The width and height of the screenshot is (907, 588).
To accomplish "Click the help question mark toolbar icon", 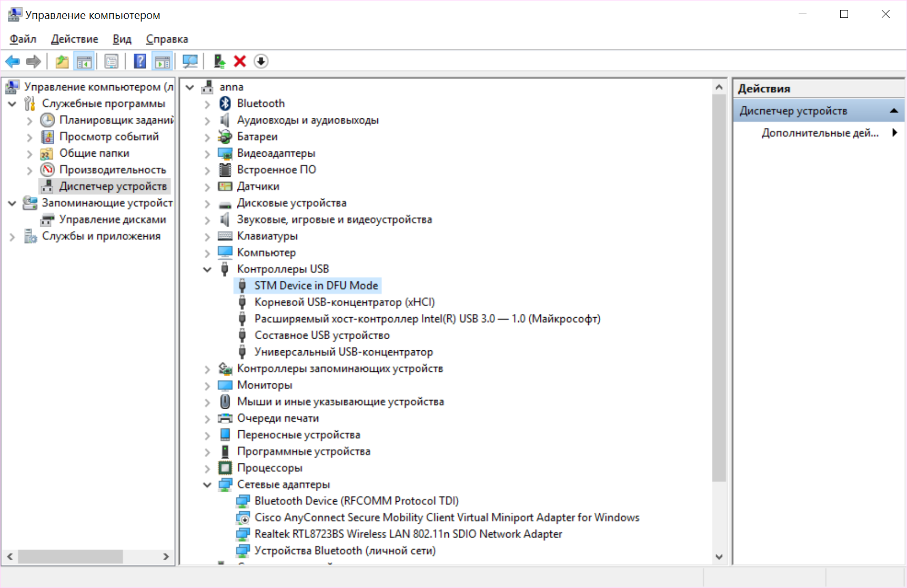I will coord(140,62).
